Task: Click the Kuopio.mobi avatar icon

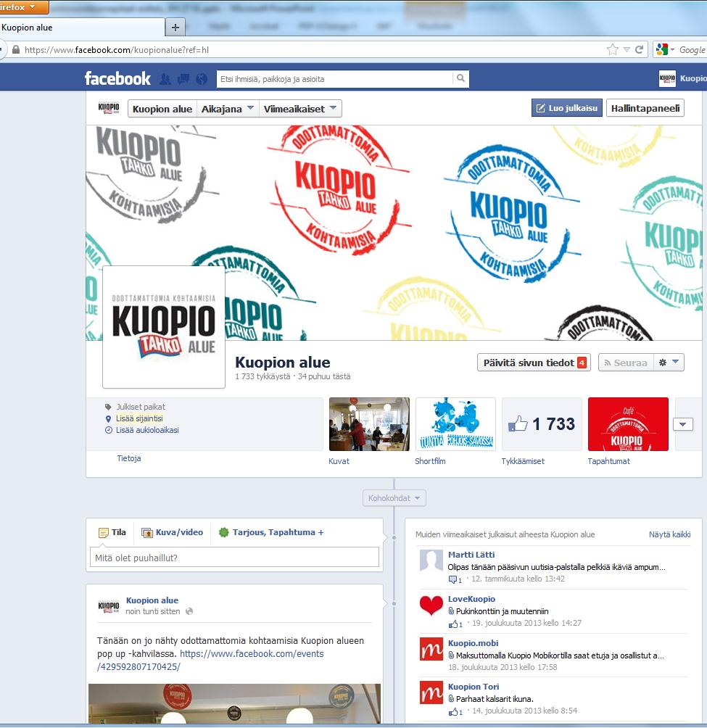Action: click(x=431, y=649)
